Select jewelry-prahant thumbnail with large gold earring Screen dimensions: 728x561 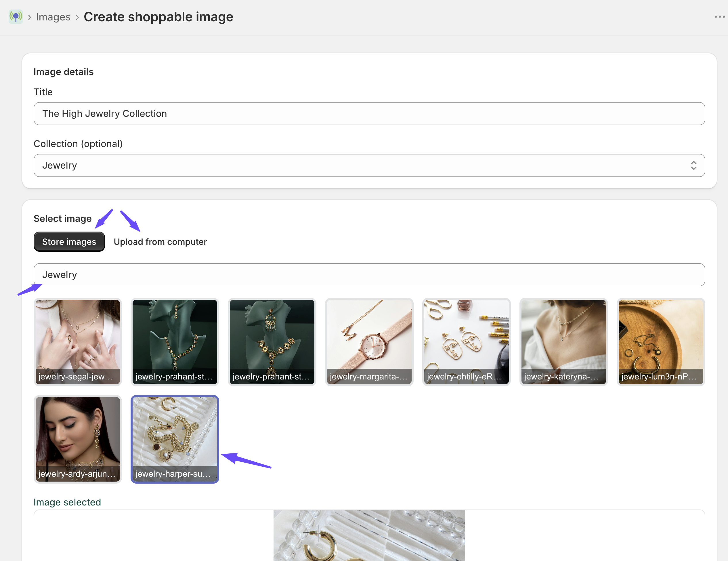coord(272,342)
